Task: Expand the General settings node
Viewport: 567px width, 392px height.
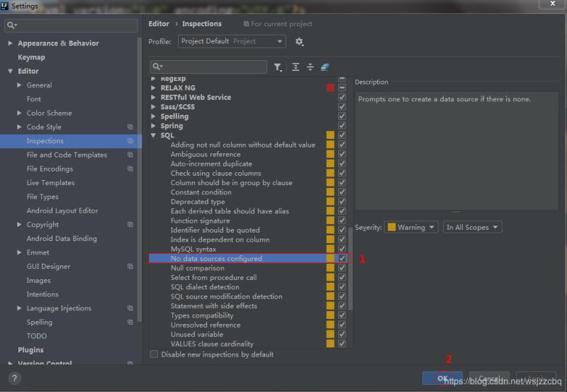Action: (19, 85)
